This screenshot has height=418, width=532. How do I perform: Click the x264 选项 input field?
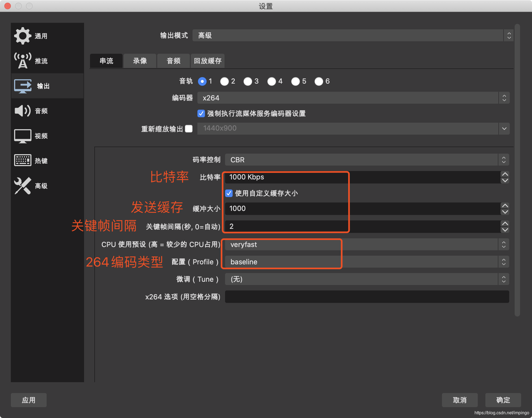pyautogui.click(x=367, y=297)
